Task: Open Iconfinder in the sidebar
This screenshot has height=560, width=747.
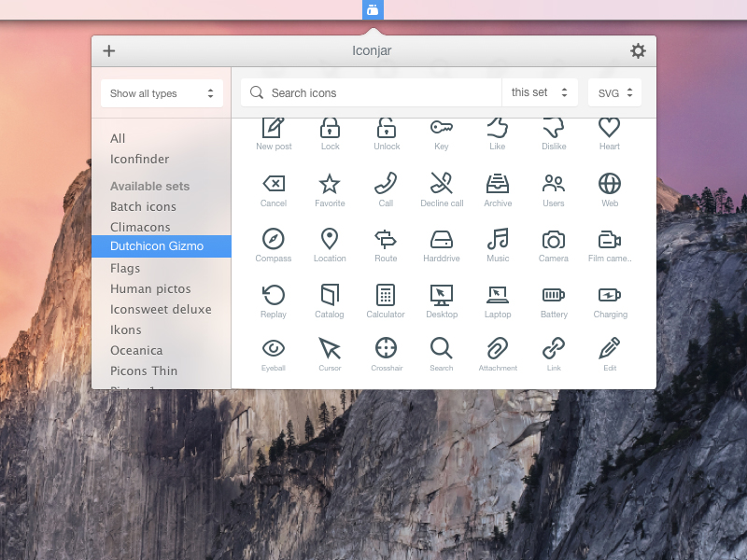Action: coord(139,159)
